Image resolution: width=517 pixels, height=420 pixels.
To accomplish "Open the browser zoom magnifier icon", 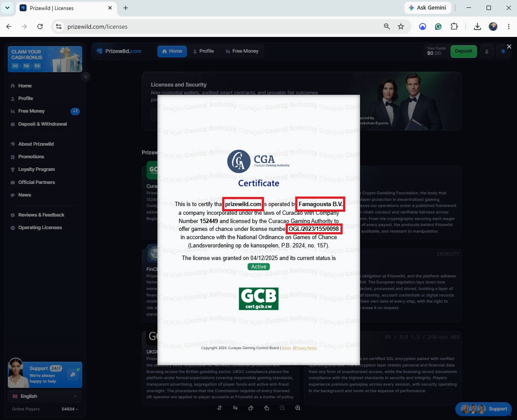I will click(x=387, y=27).
